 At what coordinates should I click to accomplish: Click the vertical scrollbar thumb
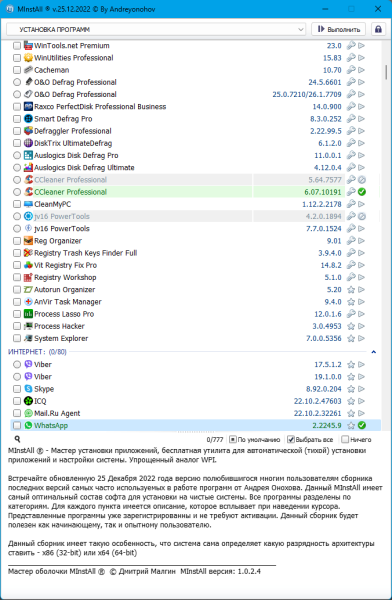pos(386,72)
